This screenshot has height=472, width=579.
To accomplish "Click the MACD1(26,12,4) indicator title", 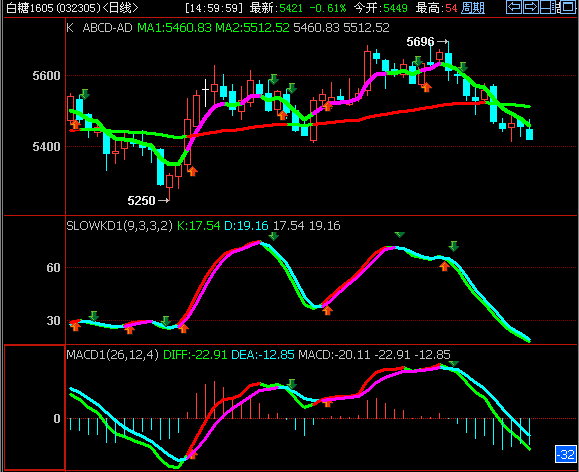I will click(112, 355).
